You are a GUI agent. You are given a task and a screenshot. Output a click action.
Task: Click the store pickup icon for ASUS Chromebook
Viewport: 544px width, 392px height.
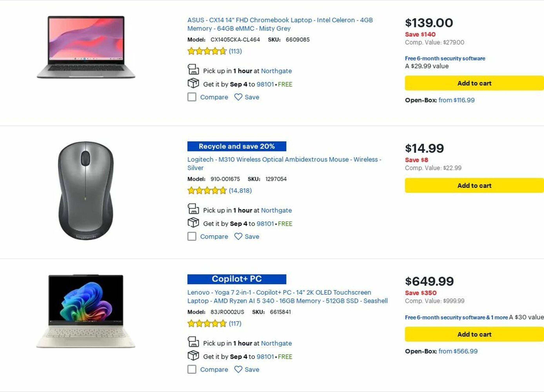click(193, 70)
